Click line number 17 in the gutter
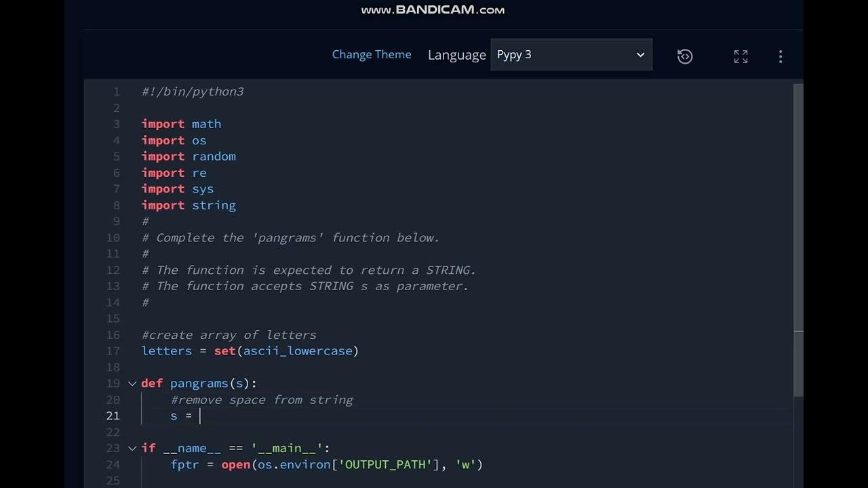 [113, 351]
